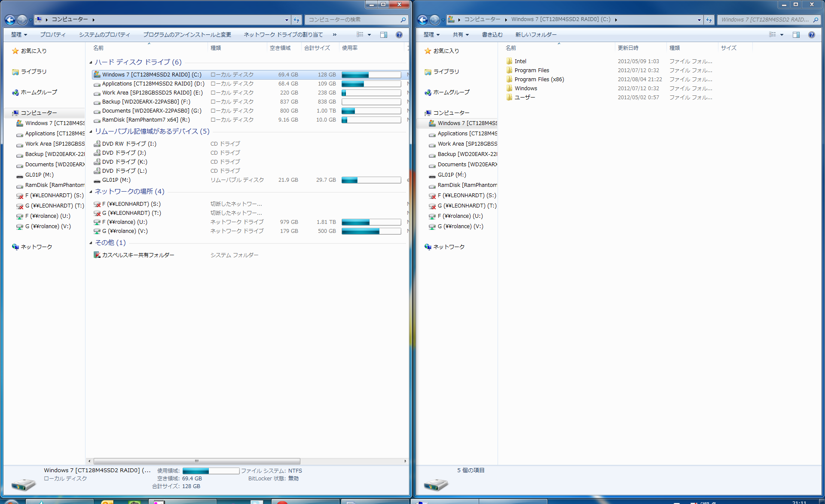Click Refresh icon in right window address bar

709,20
